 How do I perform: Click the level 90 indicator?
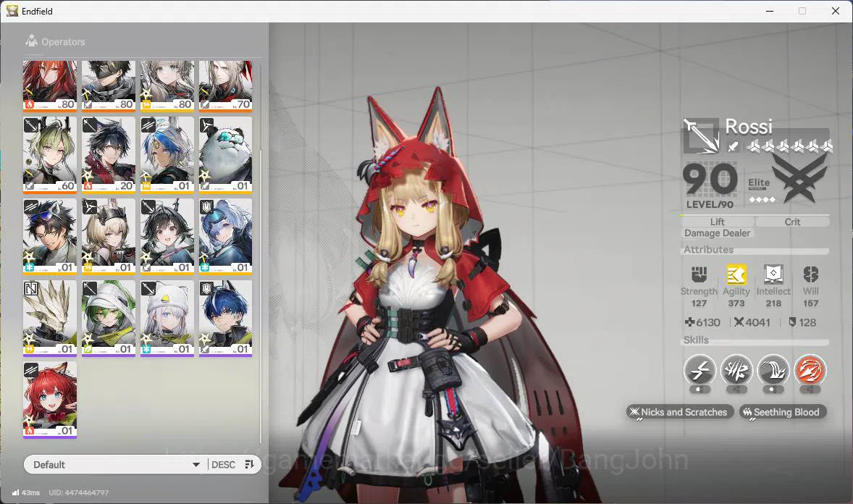[x=710, y=180]
